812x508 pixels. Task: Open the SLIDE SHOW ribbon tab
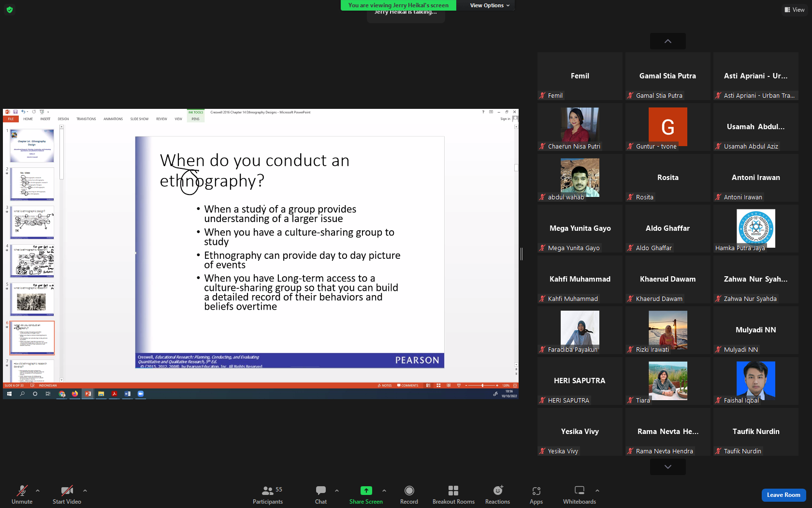coord(139,119)
